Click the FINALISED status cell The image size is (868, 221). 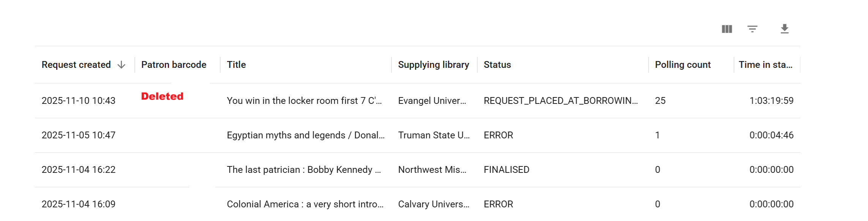506,170
